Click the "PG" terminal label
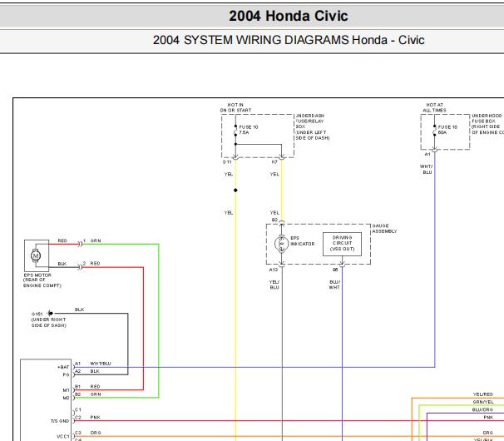 point(66,374)
